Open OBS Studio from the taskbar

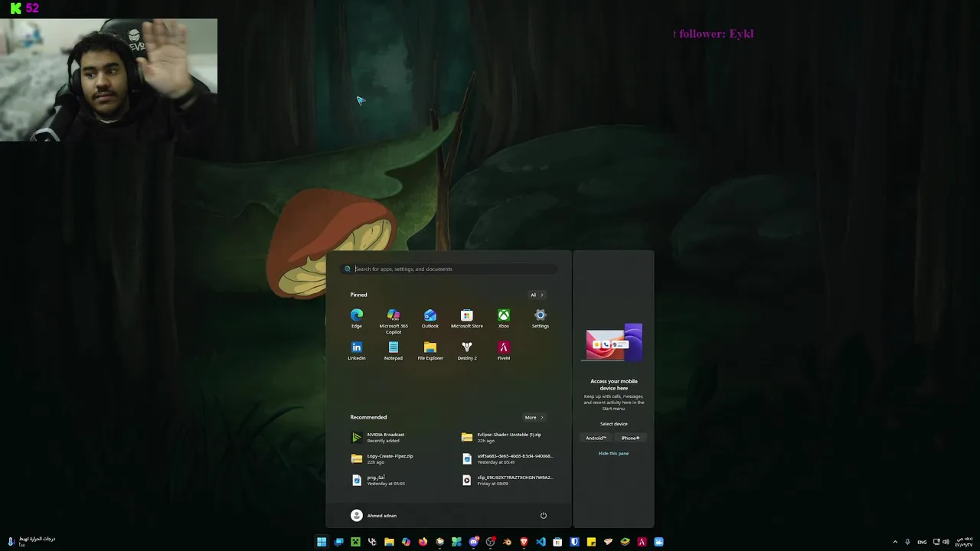(490, 542)
